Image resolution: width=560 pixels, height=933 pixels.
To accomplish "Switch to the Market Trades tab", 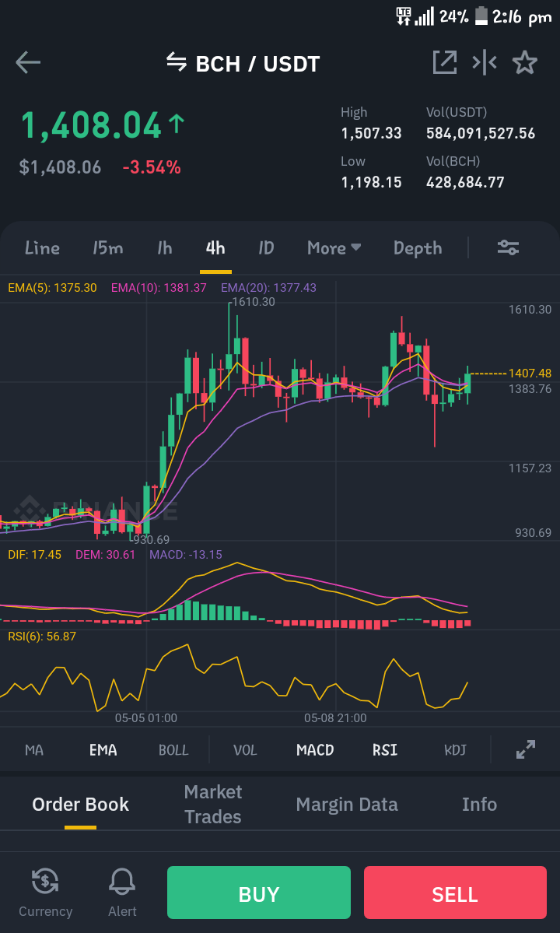I will (x=213, y=804).
